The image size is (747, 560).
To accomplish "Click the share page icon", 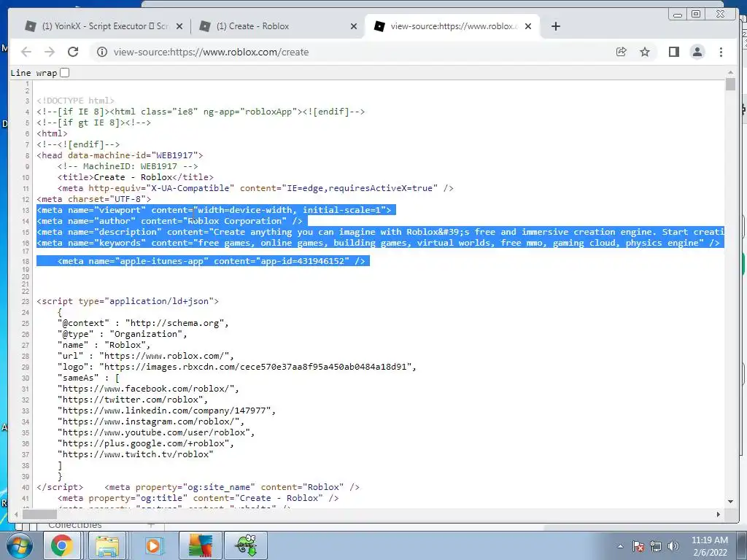I will (x=622, y=52).
